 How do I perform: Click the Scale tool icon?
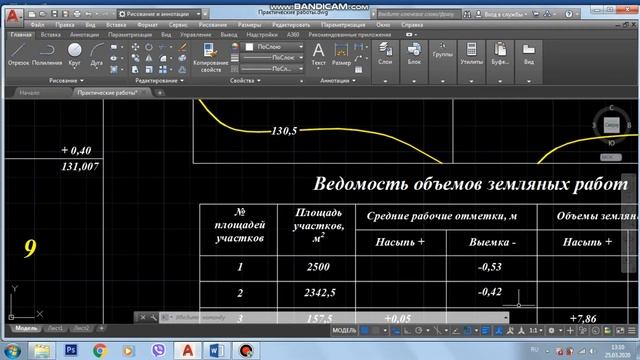tap(149, 69)
